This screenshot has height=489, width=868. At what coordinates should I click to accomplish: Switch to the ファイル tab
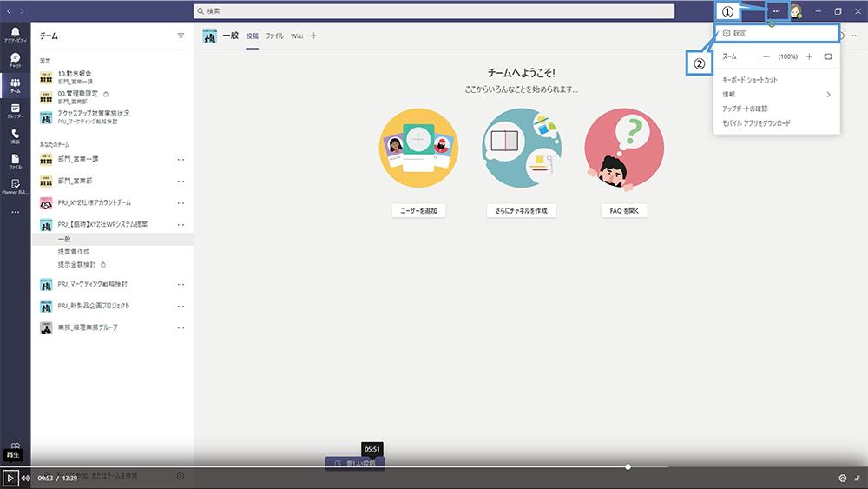click(274, 36)
